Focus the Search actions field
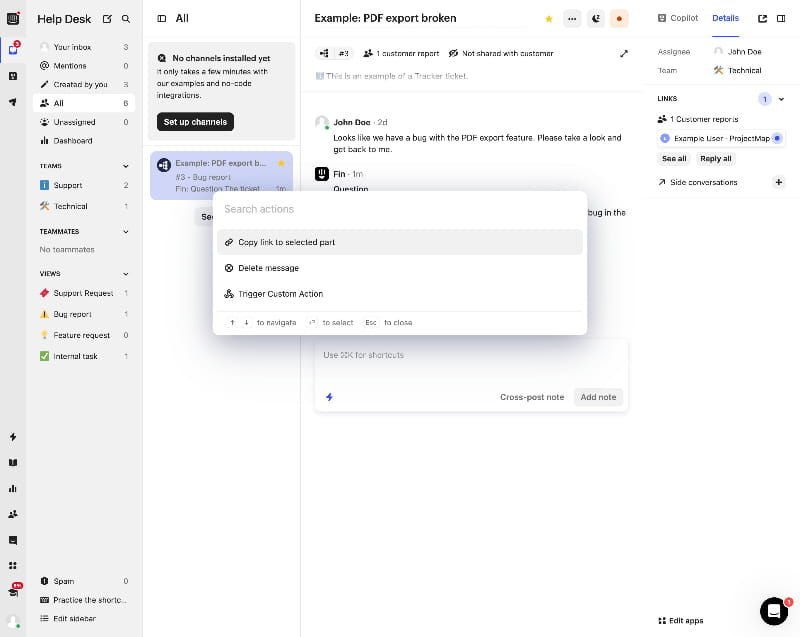800x637 pixels. coord(399,209)
